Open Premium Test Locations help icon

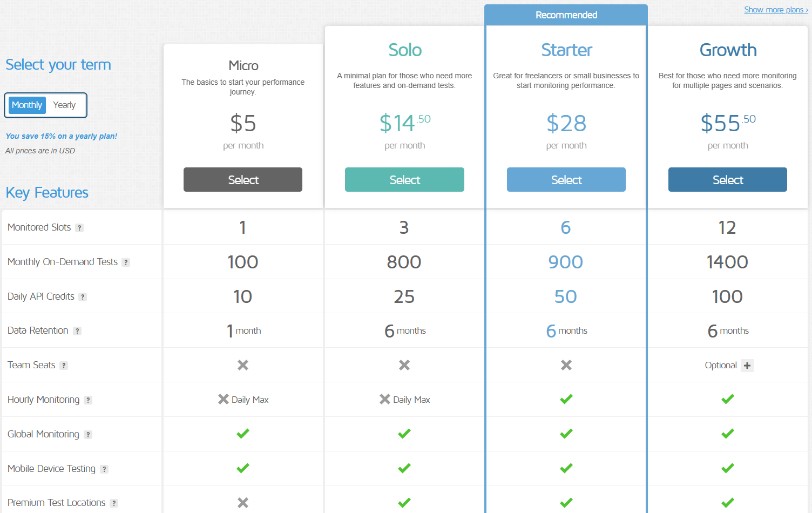pyautogui.click(x=114, y=503)
